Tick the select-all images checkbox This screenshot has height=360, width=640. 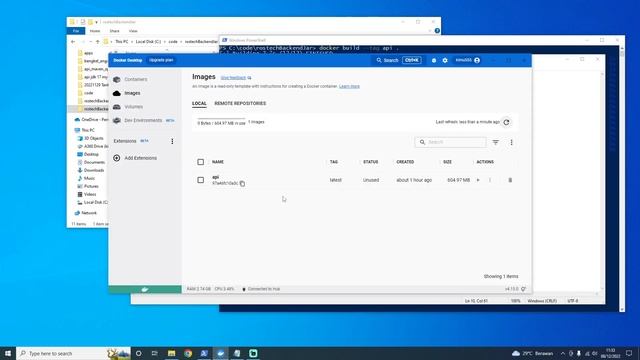(200, 162)
